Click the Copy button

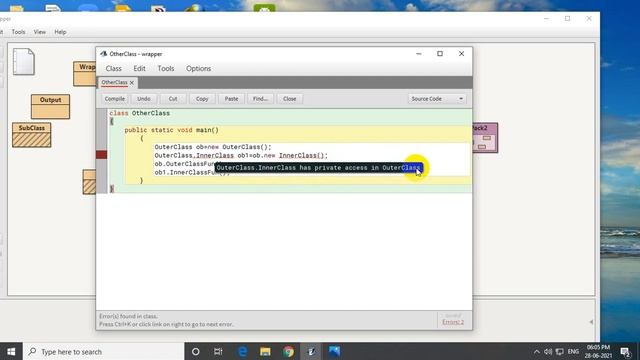pos(202,99)
